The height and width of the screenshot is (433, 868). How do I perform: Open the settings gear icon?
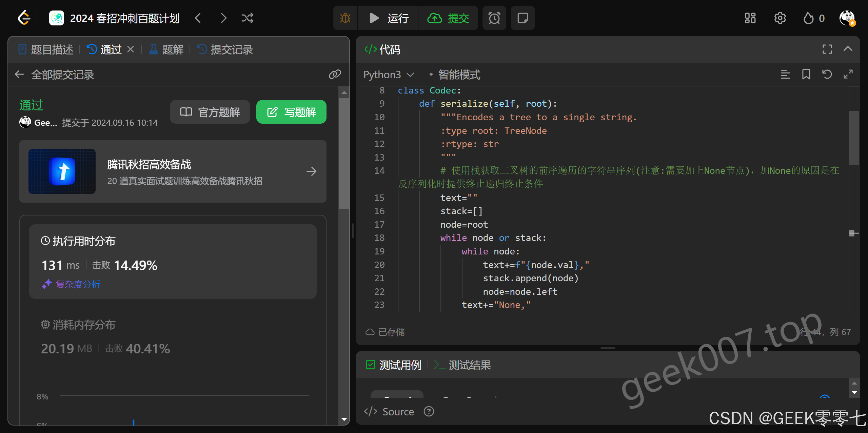(x=780, y=18)
